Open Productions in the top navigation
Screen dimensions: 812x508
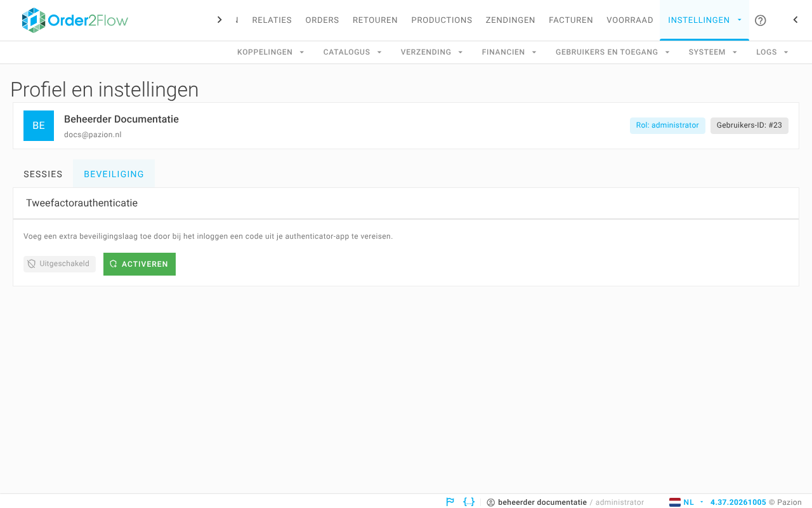coord(442,20)
